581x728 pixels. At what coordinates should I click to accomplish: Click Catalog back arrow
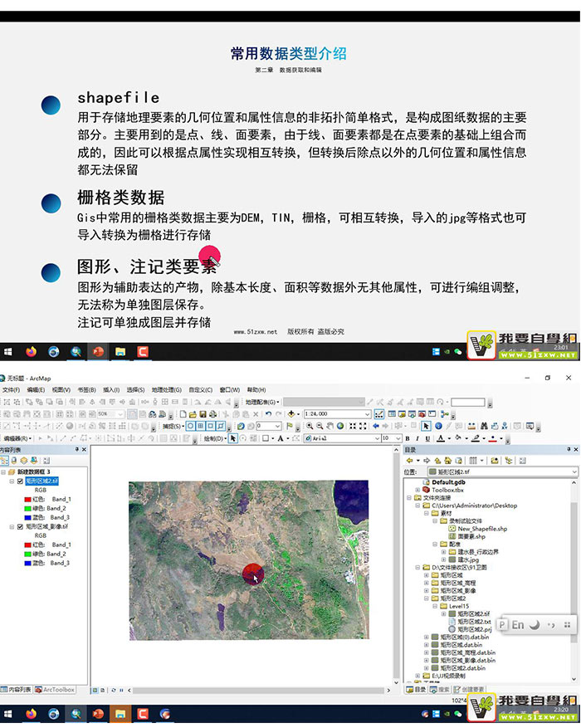pyautogui.click(x=409, y=460)
